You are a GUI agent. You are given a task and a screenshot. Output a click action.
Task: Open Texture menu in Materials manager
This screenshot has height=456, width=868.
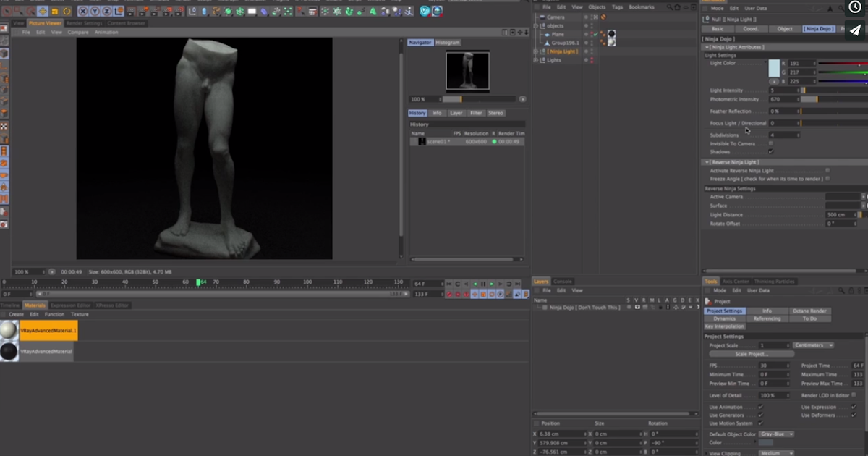(x=80, y=314)
